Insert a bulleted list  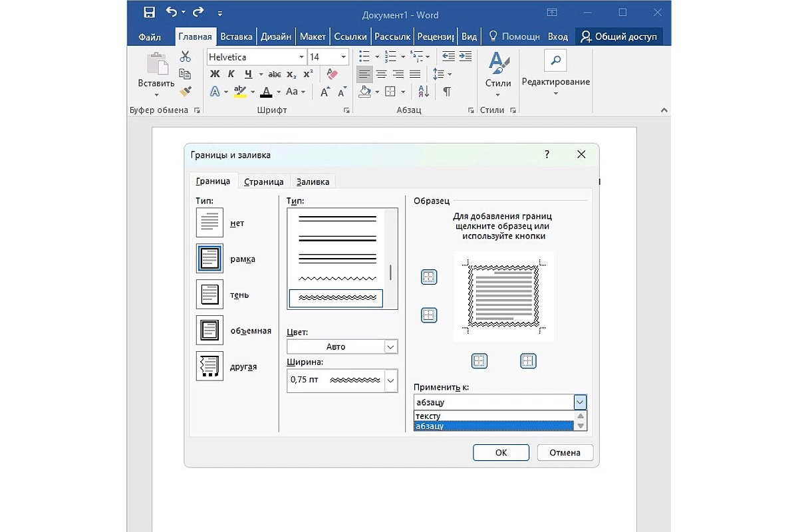(364, 57)
